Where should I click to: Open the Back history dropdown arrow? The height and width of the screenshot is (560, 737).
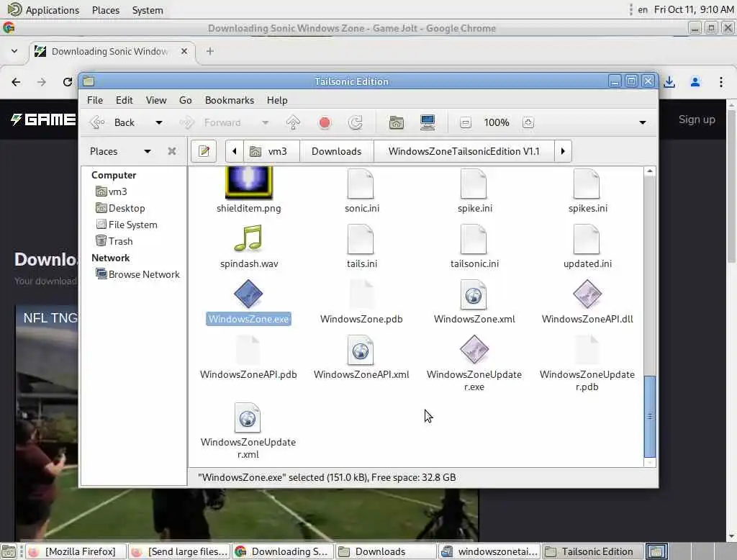[159, 122]
